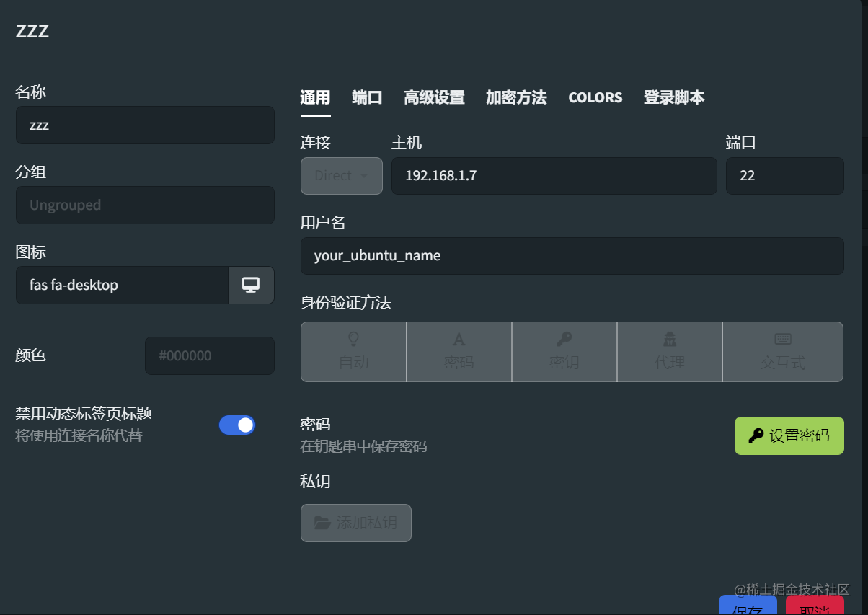Click the 保存 save button
868x615 pixels.
(748, 609)
